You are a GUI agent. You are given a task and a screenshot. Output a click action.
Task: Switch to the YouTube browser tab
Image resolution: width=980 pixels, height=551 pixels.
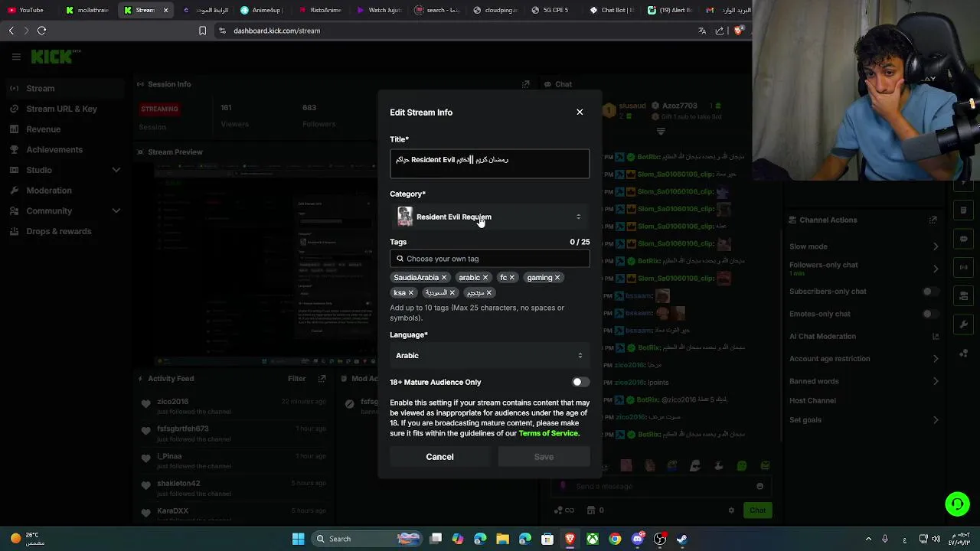[x=28, y=10]
